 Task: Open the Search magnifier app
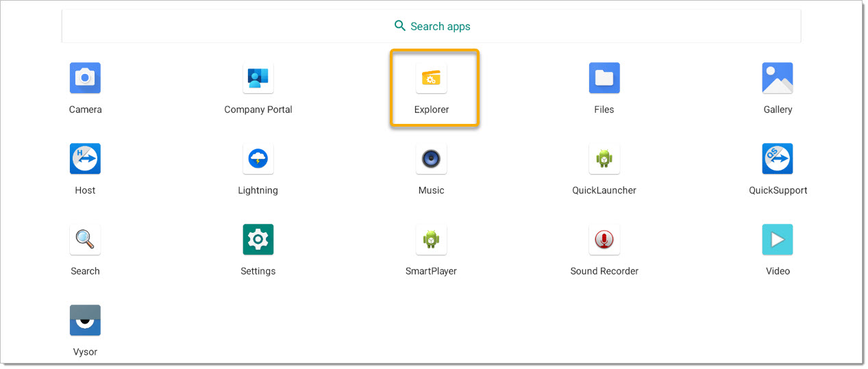(85, 240)
